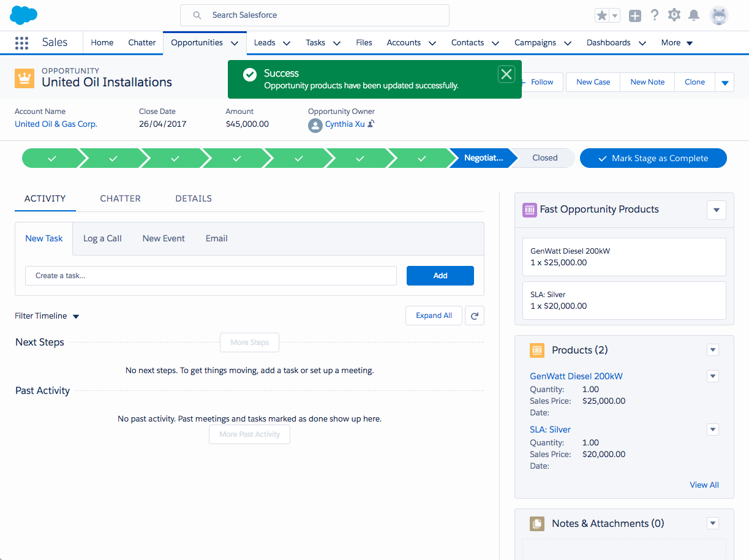Click the Add task button
Image resolution: width=749 pixels, height=560 pixels.
(440, 276)
